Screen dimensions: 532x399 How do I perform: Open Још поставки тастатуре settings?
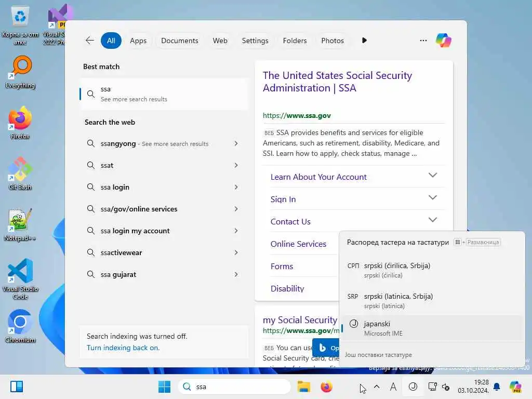point(378,355)
